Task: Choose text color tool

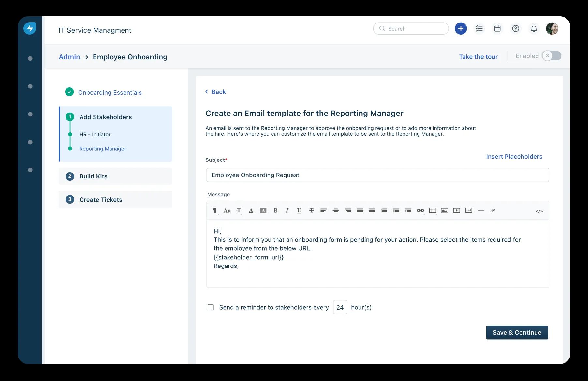Action: 251,211
